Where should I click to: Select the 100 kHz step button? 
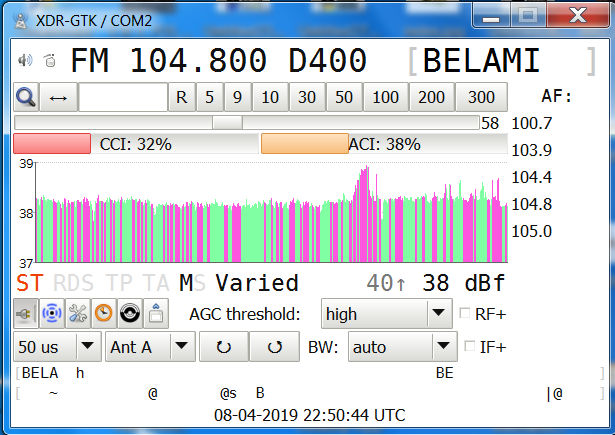tap(385, 97)
